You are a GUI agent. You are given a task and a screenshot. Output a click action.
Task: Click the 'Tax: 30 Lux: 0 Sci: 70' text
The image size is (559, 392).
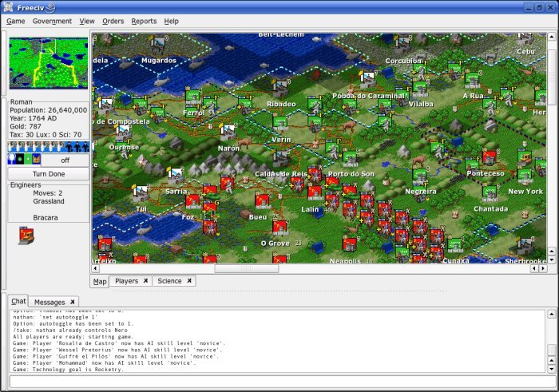pyautogui.click(x=46, y=135)
